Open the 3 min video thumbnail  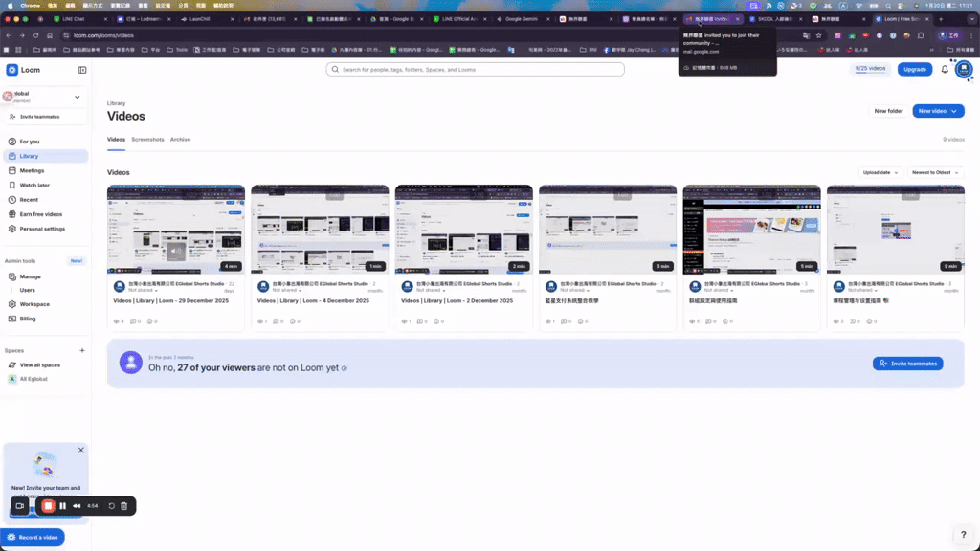[608, 230]
